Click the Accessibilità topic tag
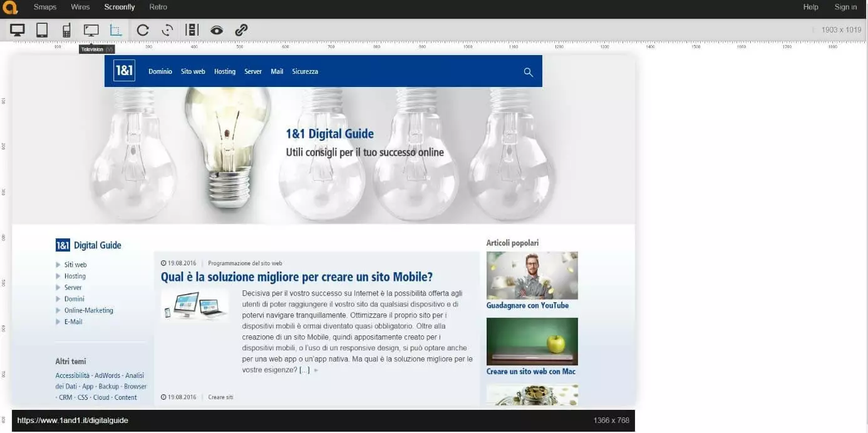Image resolution: width=868 pixels, height=433 pixels. pyautogui.click(x=73, y=375)
